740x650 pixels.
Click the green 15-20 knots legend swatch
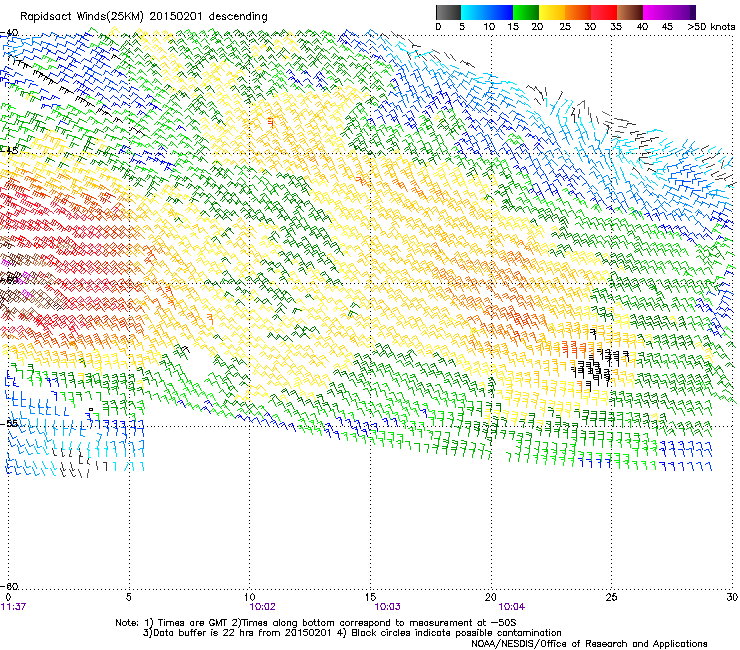coord(526,12)
